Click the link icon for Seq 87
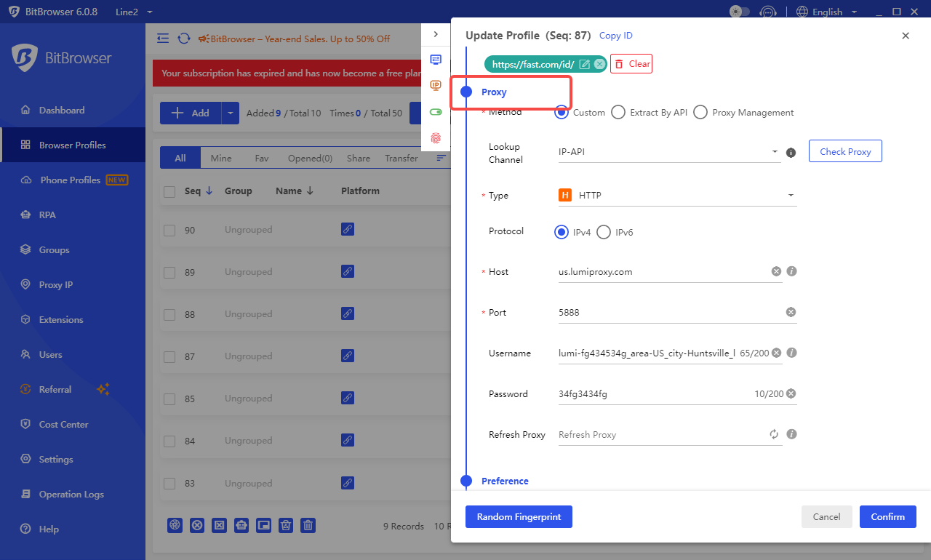Screen dimensions: 931x560 348,356
